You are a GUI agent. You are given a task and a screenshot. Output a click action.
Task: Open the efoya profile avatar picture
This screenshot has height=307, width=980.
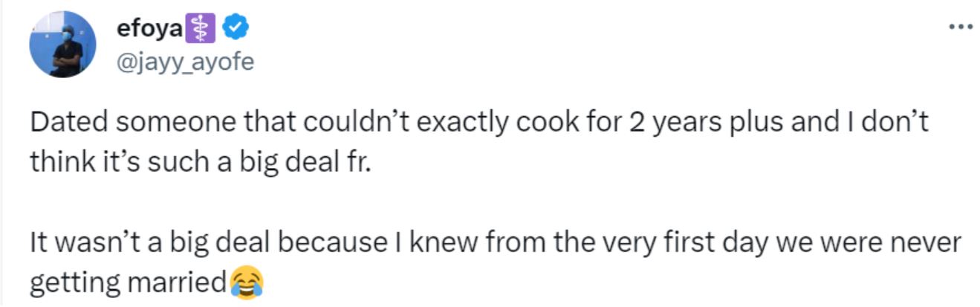tap(62, 45)
